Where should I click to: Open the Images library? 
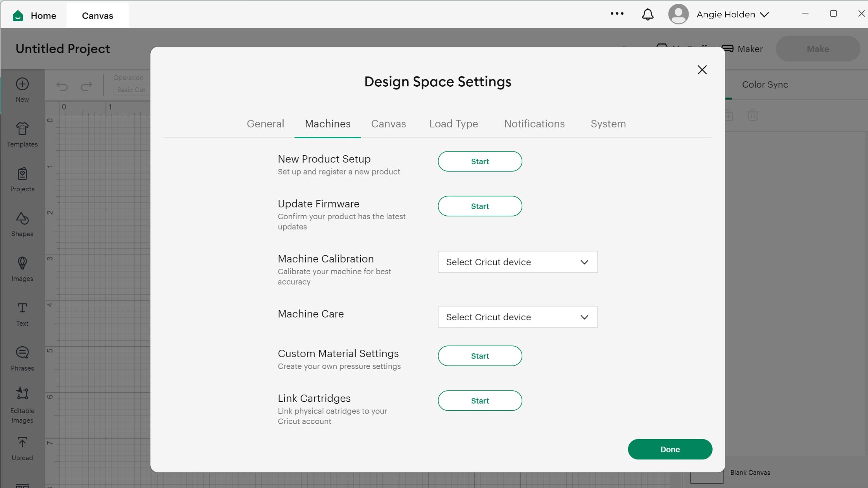[22, 269]
